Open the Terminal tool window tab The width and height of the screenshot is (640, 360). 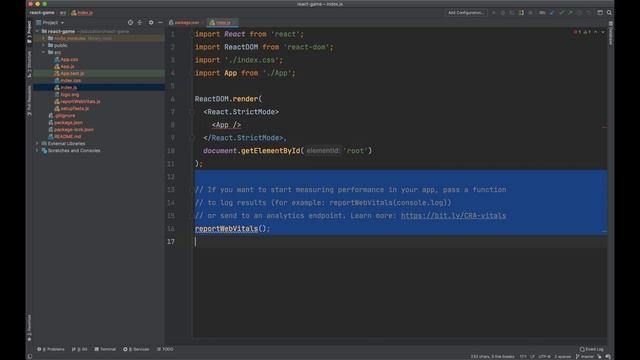point(105,349)
